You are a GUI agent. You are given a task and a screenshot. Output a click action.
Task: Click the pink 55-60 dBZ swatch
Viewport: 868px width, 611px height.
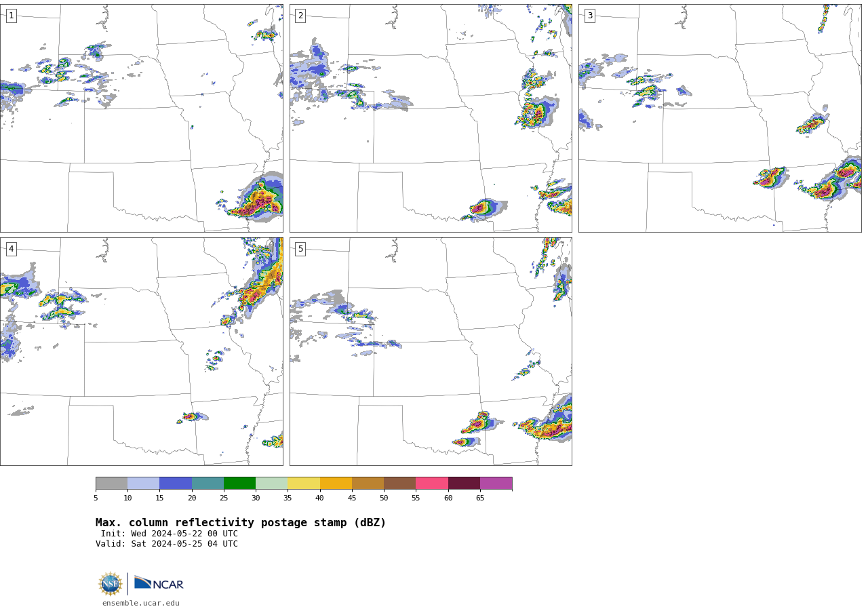coord(432,483)
